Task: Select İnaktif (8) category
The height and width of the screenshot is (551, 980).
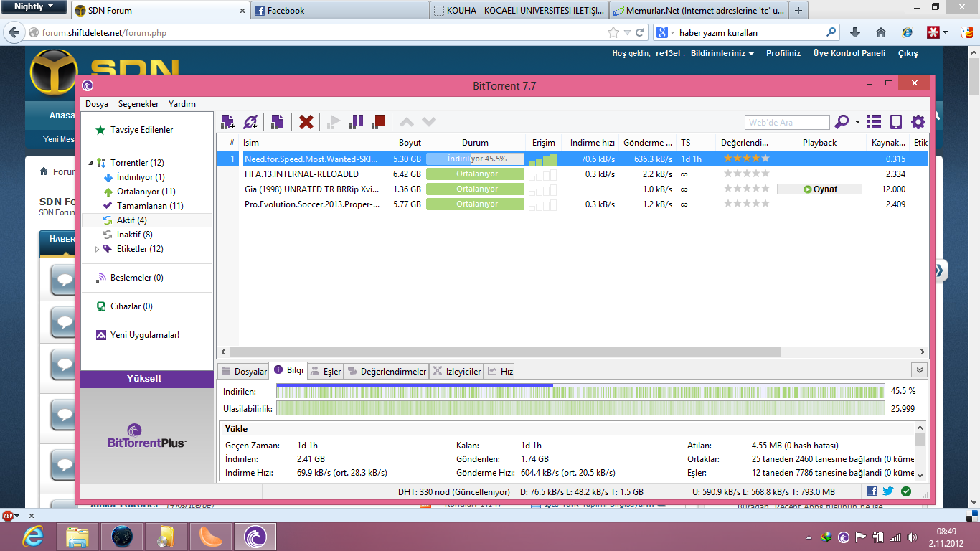Action: point(134,235)
